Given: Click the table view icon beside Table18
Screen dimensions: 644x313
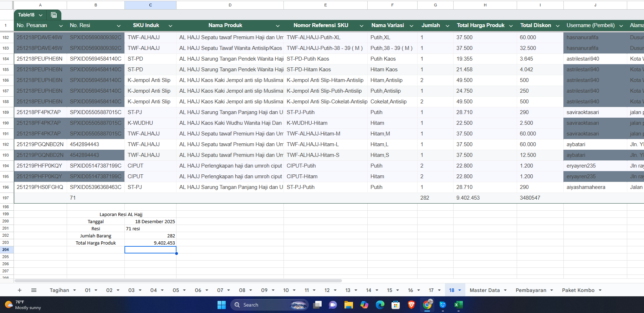Looking at the screenshot, I should coord(54,15).
